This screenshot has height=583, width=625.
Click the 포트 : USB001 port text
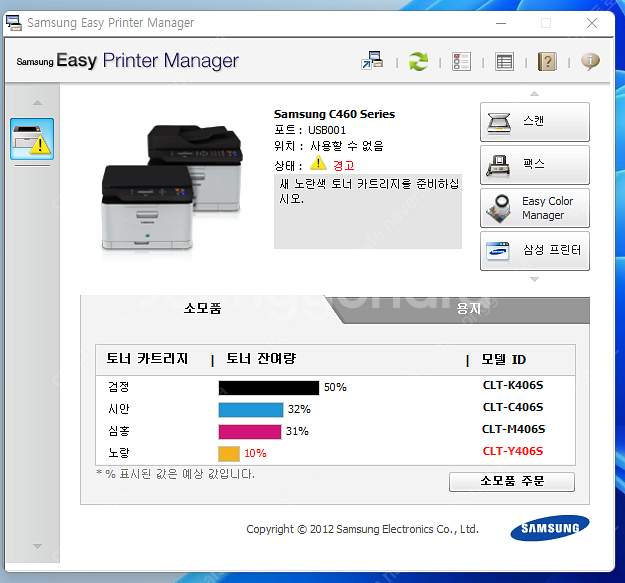click(310, 130)
